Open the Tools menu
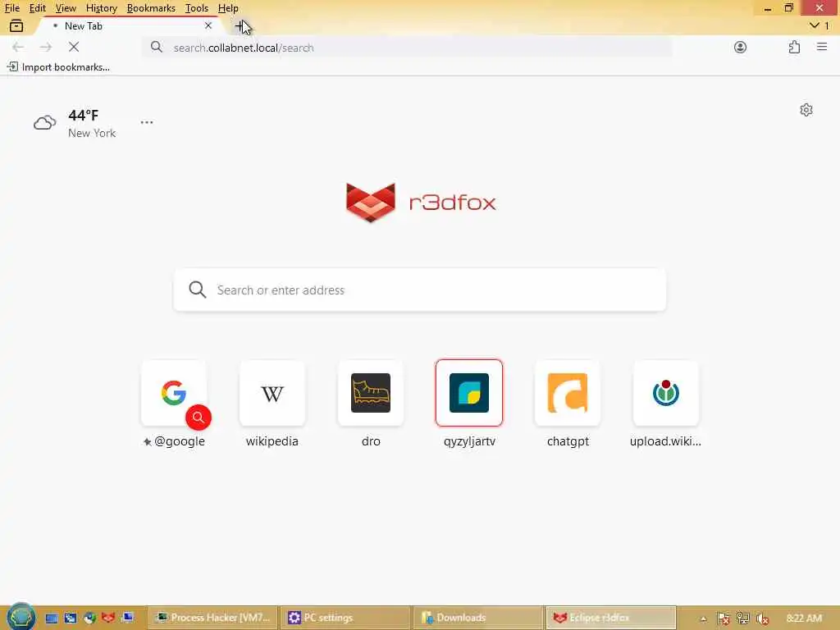The height and width of the screenshot is (630, 840). (196, 8)
